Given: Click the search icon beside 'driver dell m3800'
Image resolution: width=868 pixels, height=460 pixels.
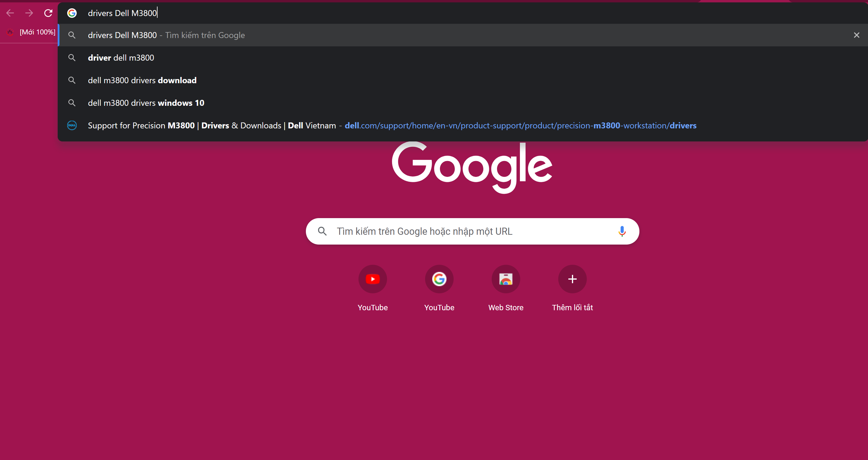Looking at the screenshot, I should point(72,58).
